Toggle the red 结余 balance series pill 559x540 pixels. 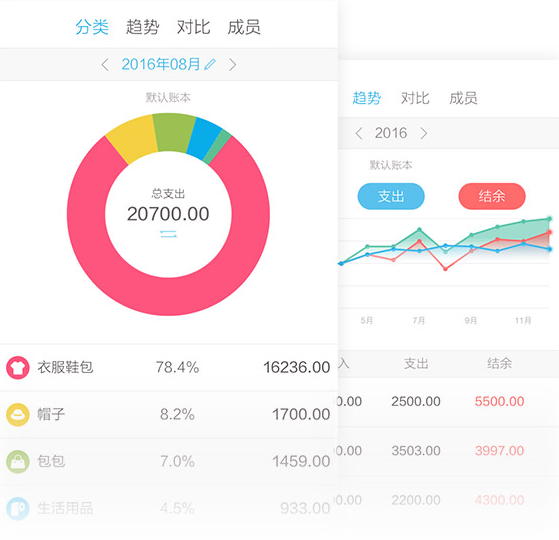(492, 196)
